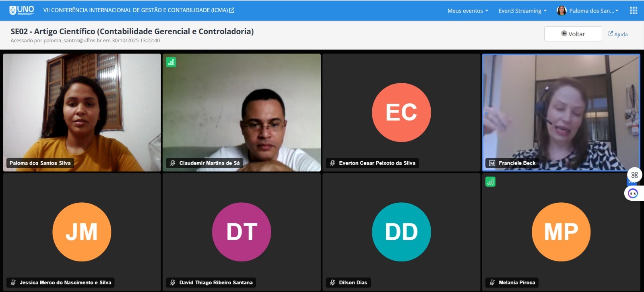644x292 pixels.
Task: Click profile picture avatar in header
Action: 561,10
